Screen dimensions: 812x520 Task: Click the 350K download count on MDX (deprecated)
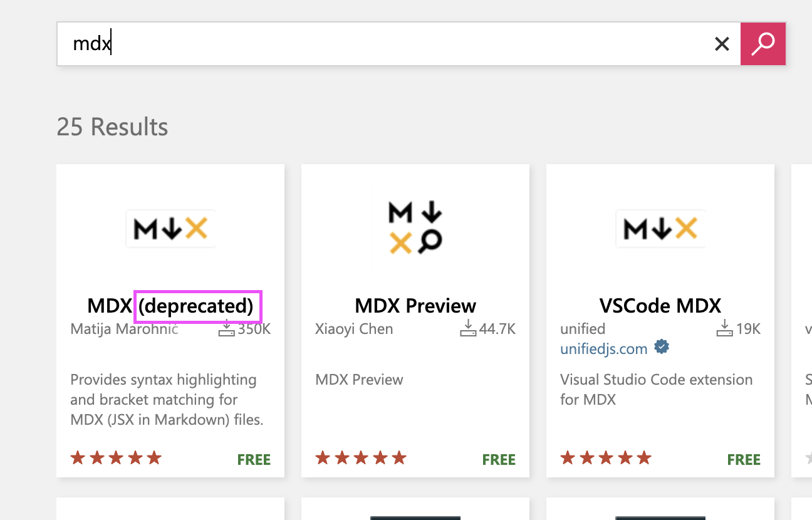(252, 328)
